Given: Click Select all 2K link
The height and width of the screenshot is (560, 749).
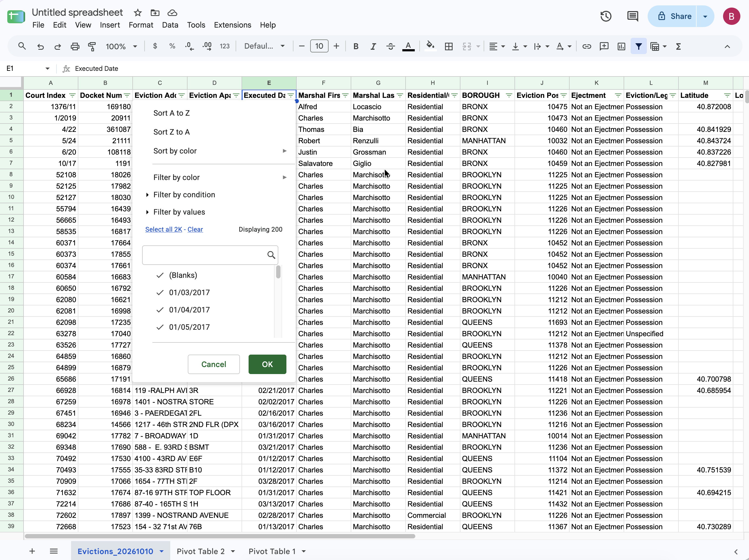Looking at the screenshot, I should [x=163, y=229].
